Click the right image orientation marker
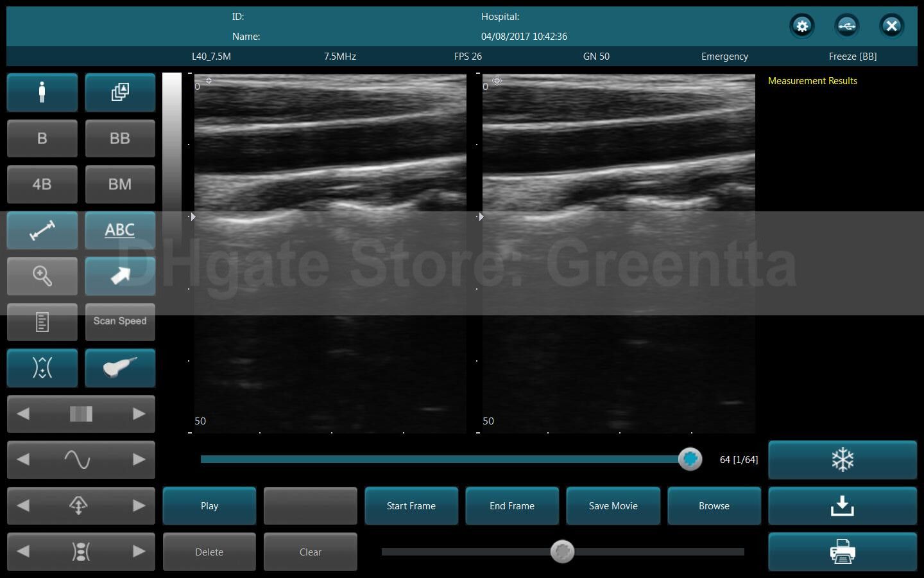The width and height of the screenshot is (924, 578). pos(497,81)
